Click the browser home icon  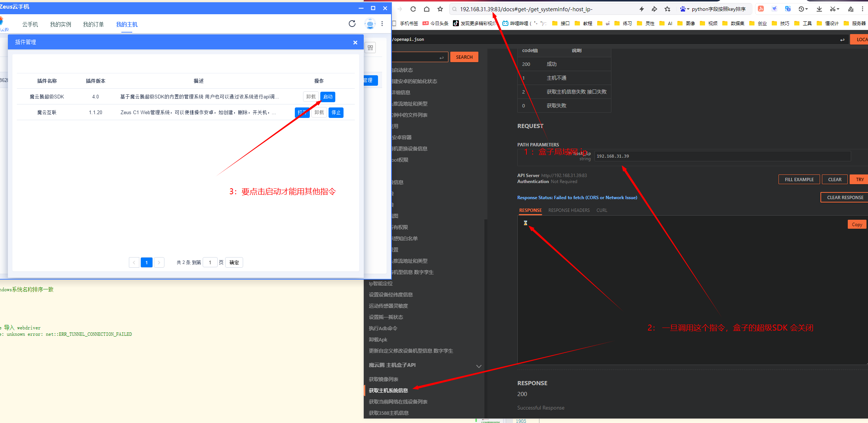point(426,9)
